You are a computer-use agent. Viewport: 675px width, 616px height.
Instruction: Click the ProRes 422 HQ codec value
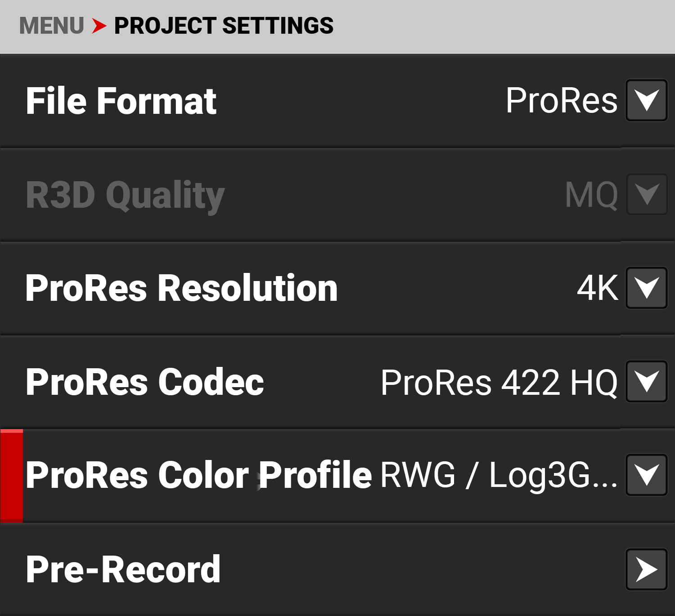point(499,382)
